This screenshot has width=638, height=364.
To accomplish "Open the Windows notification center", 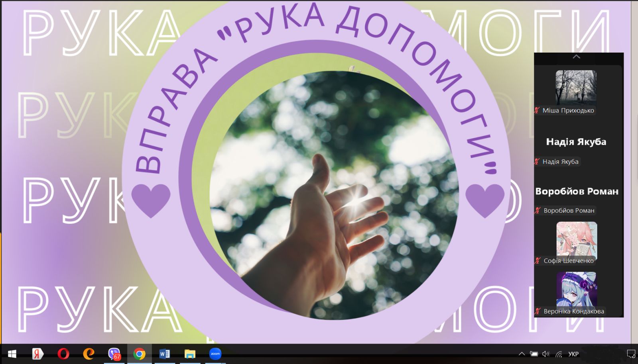I will point(631,354).
